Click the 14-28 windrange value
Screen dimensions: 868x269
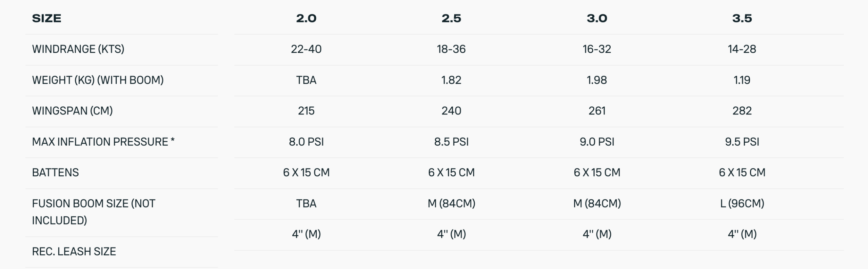[x=742, y=49]
